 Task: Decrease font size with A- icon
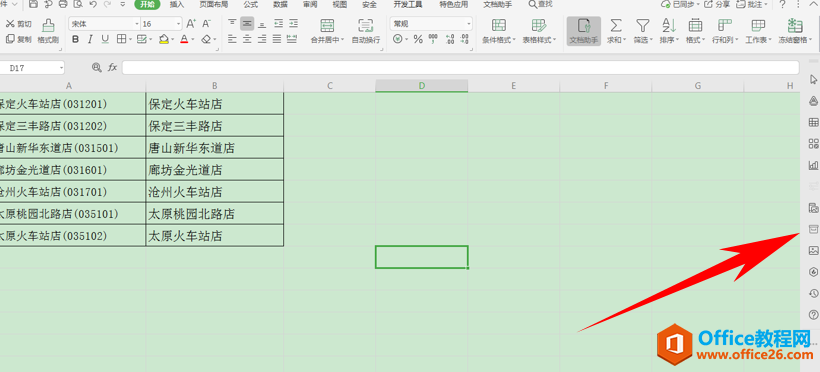[x=207, y=24]
